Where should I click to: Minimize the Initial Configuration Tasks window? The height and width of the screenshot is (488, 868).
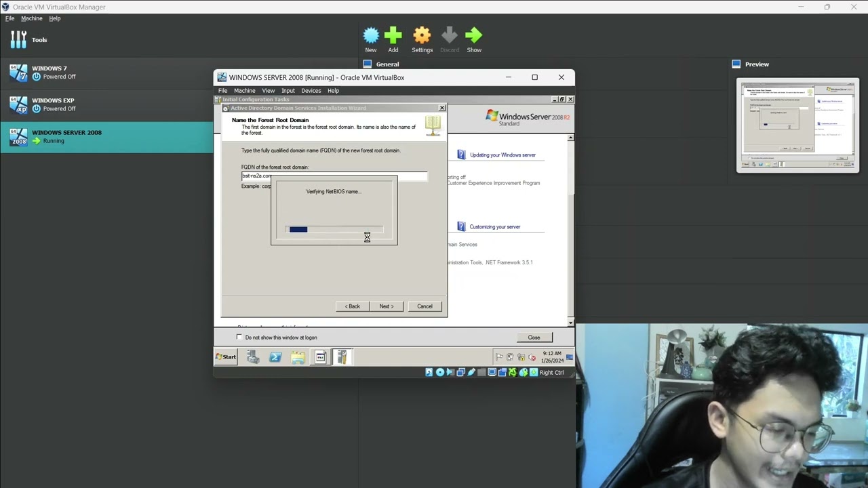pos(555,100)
